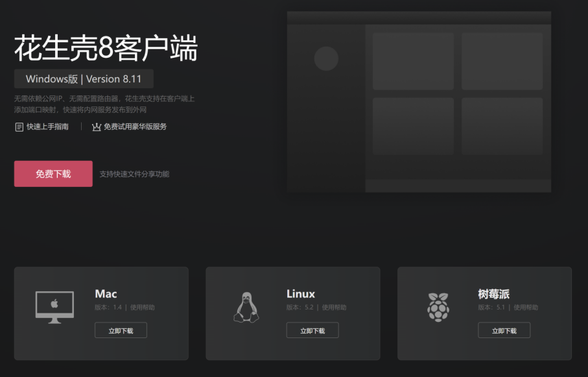Screen dimensions: 588x377
Task: Click the Windows版 | Version 8.11 badge
Action: [x=84, y=79]
